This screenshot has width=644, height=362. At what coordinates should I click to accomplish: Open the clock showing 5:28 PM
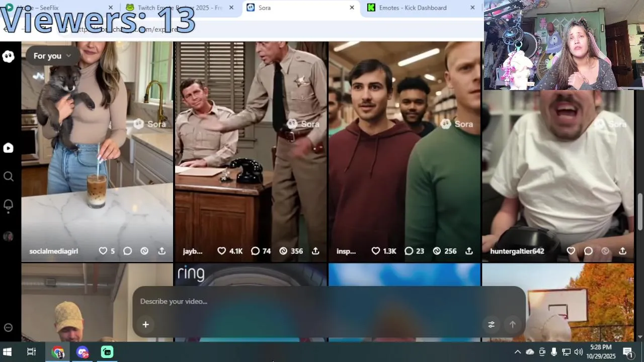point(601,352)
